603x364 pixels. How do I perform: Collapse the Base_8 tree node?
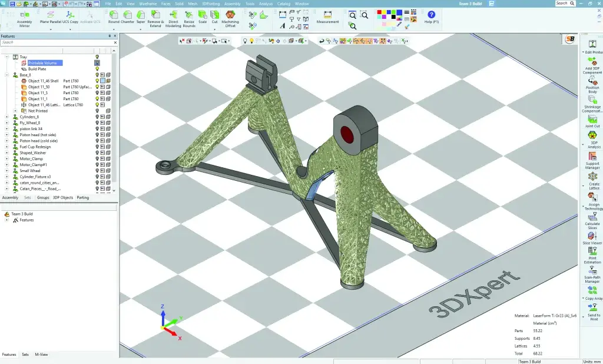point(6,74)
